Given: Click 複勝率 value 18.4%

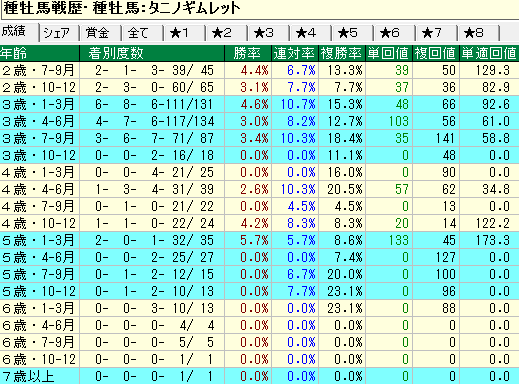Looking at the screenshot, I should click(x=344, y=138).
